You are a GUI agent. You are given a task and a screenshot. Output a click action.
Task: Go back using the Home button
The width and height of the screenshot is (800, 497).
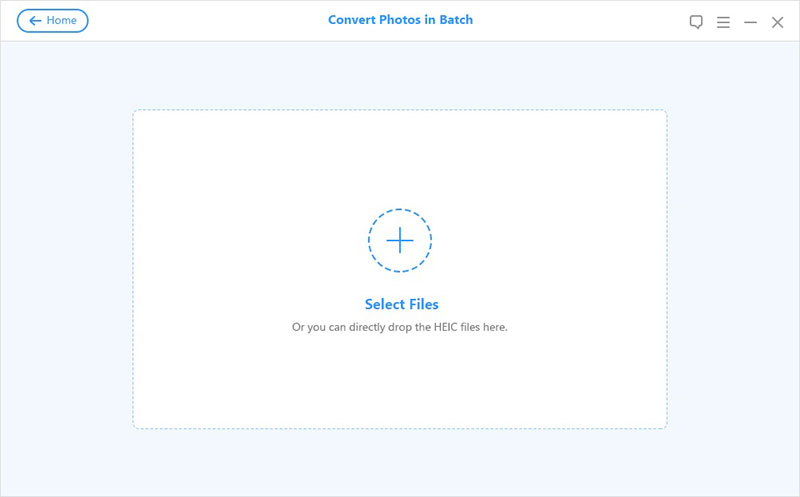pos(53,20)
